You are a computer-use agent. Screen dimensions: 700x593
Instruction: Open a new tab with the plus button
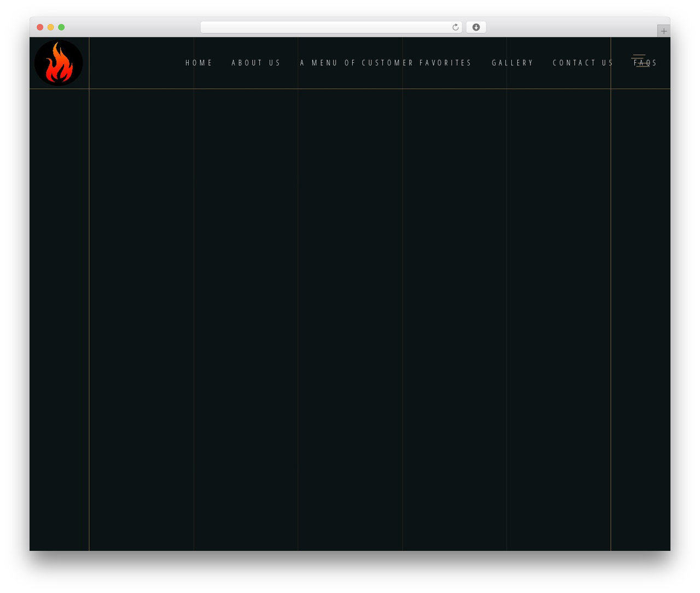click(x=663, y=31)
